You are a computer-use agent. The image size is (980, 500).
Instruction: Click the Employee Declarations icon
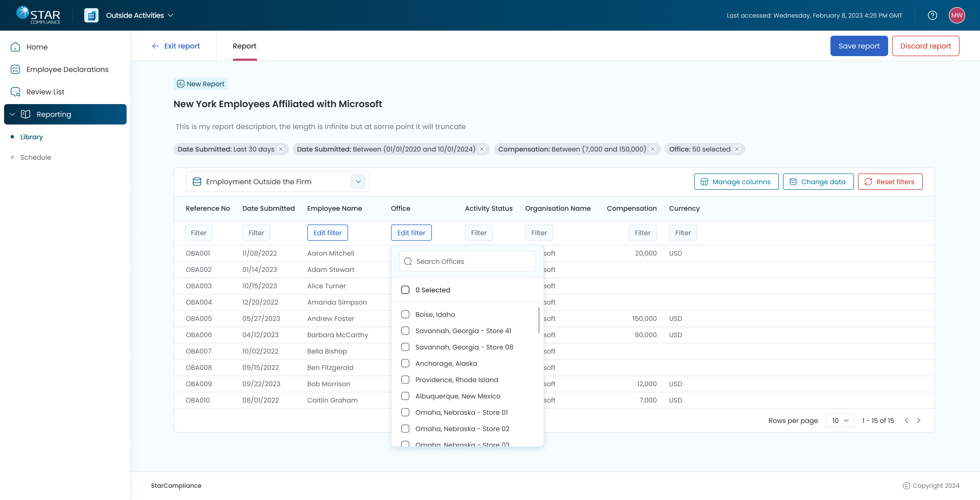[x=15, y=69]
